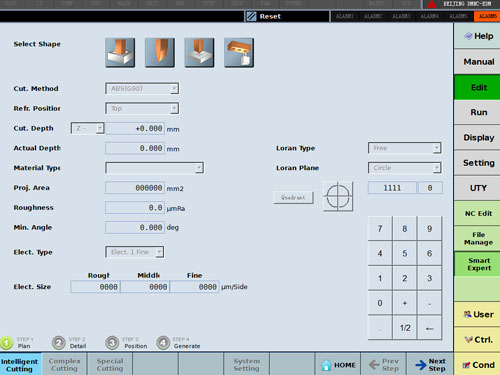Screen dimensions: 500x375
Task: Open the System Setting tab
Action: [x=247, y=365]
